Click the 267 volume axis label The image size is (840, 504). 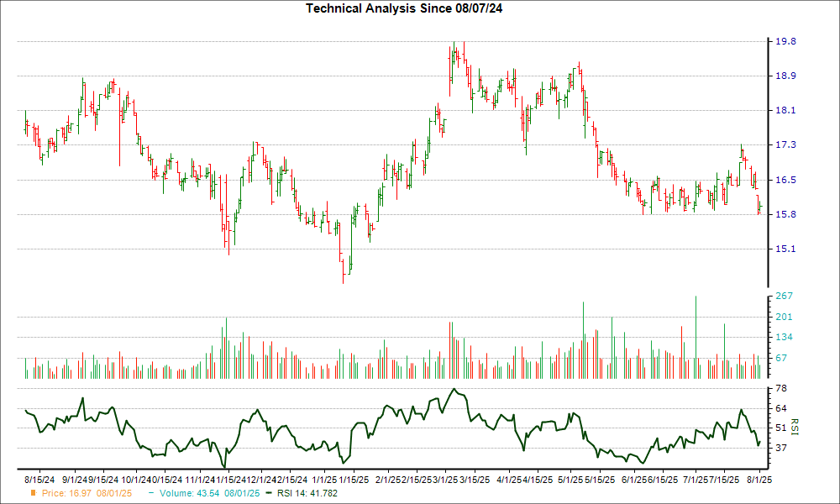point(784,297)
